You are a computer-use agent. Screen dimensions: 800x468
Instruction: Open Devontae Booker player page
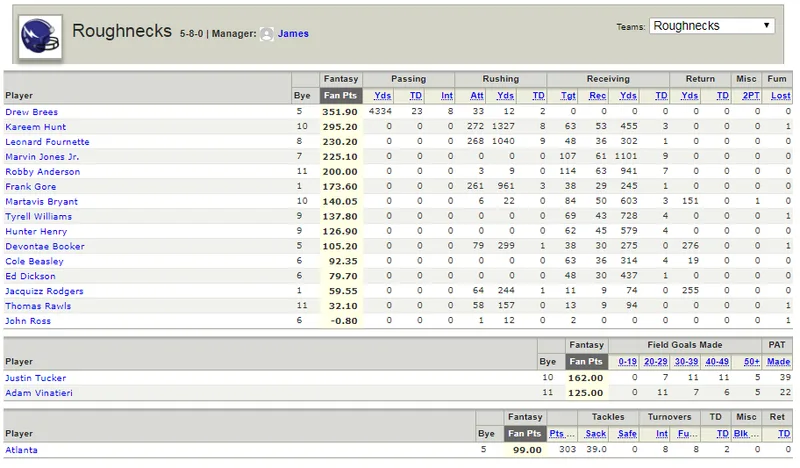tap(45, 246)
